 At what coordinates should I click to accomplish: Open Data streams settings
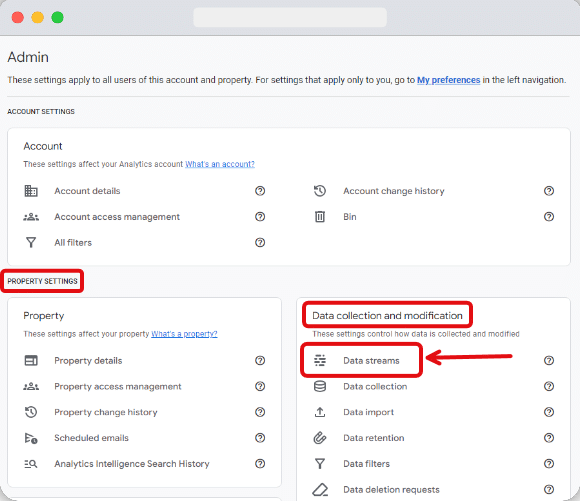click(371, 360)
